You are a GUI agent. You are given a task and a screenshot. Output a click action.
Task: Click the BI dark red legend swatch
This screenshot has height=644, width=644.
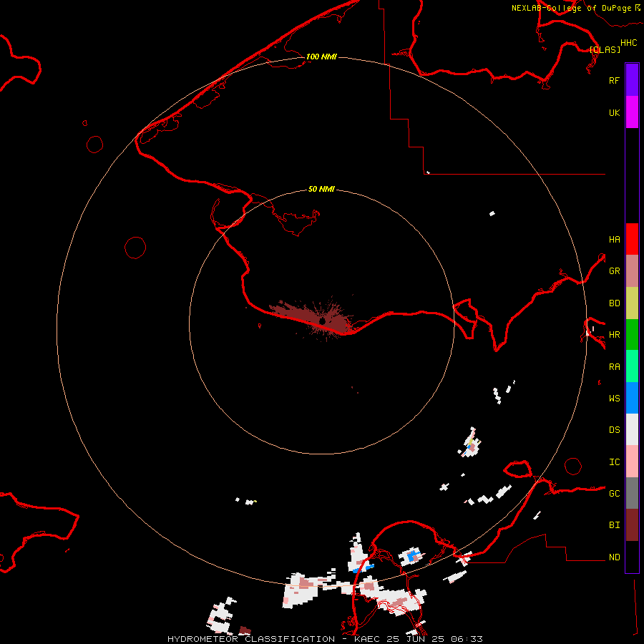632,525
